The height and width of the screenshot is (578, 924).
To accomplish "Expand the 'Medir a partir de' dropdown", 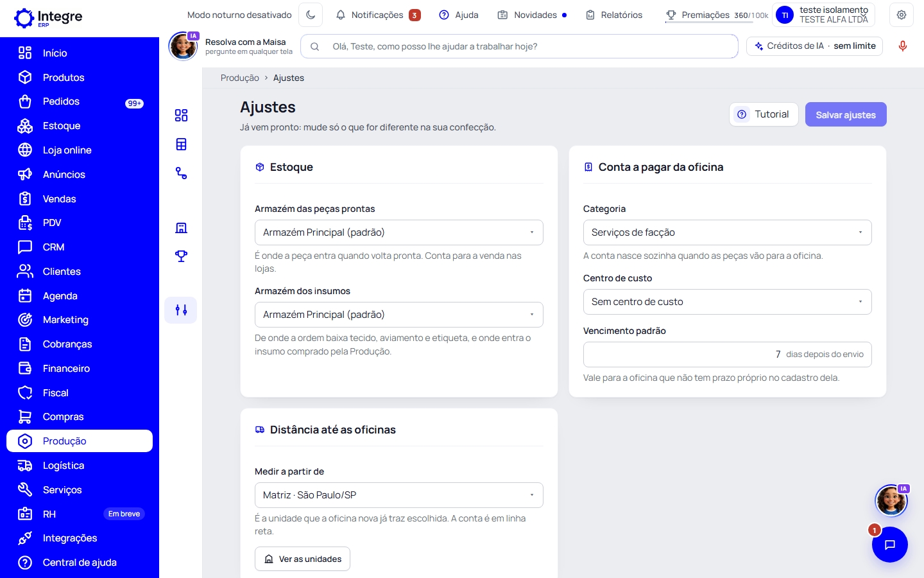I will point(399,495).
